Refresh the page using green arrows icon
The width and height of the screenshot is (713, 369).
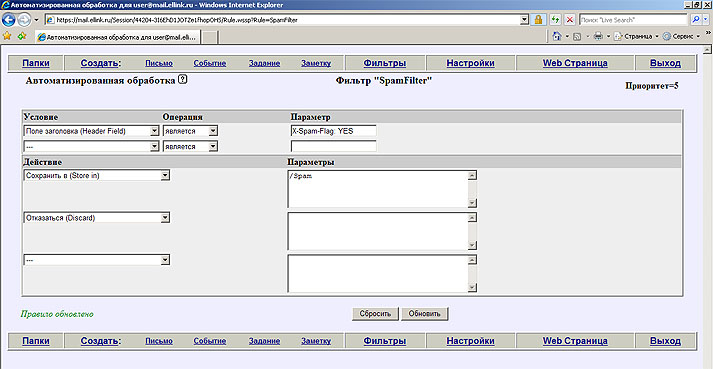pyautogui.click(x=555, y=20)
